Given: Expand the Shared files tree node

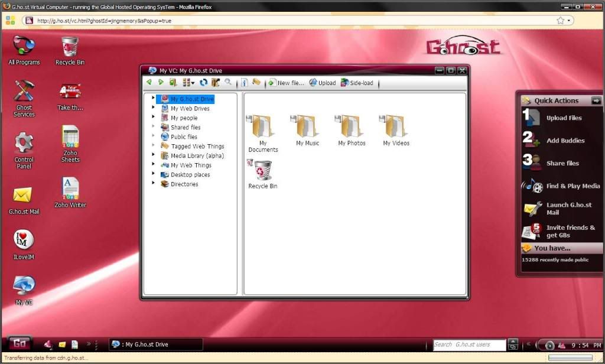Looking at the screenshot, I should [154, 126].
